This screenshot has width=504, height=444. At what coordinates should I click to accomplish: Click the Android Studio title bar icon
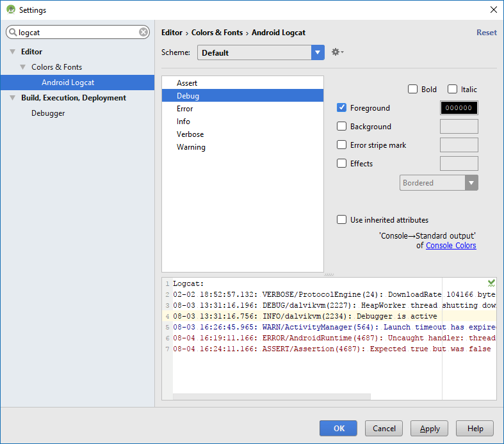tap(10, 10)
